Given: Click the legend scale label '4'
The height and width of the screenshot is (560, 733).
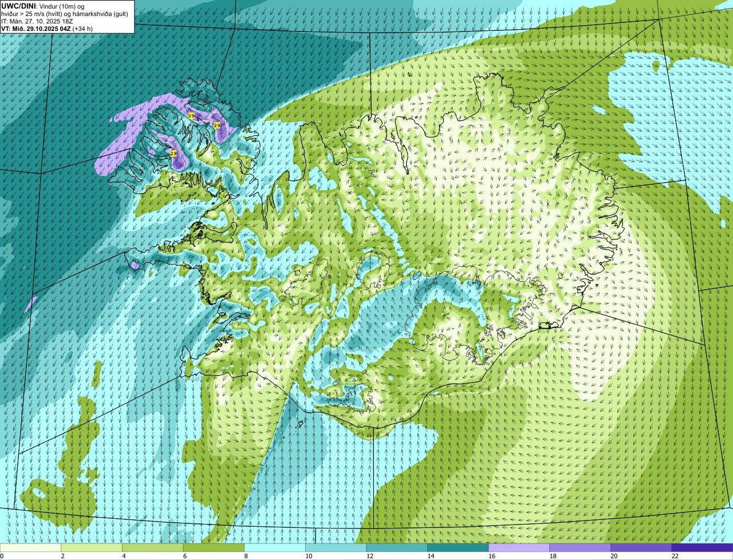Looking at the screenshot, I should [x=124, y=556].
